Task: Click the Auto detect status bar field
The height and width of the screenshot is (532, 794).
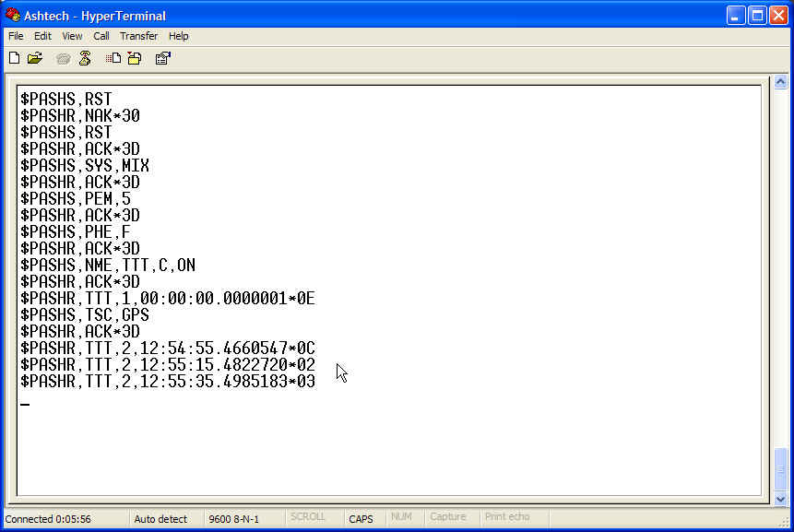Action: 160,519
